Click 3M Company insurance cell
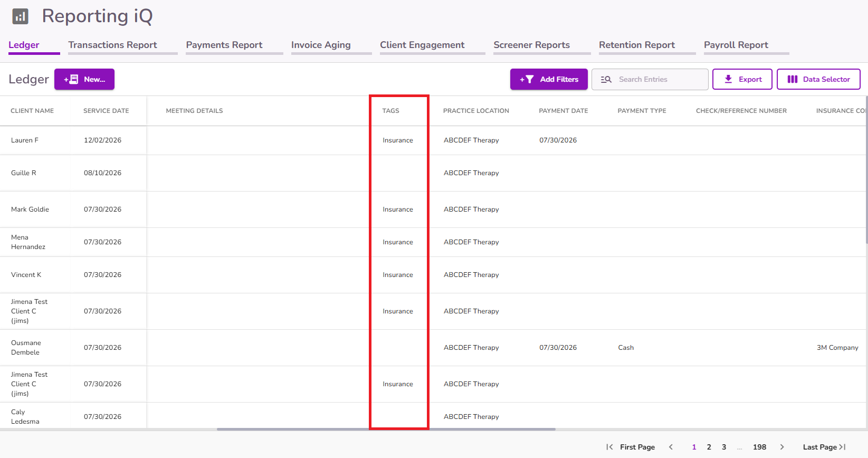868x458 pixels. [837, 348]
